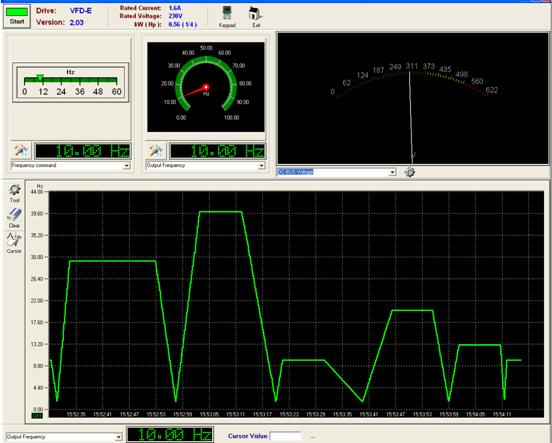Click into the Cursor Value field
The width and height of the screenshot is (552, 443).
point(285,436)
